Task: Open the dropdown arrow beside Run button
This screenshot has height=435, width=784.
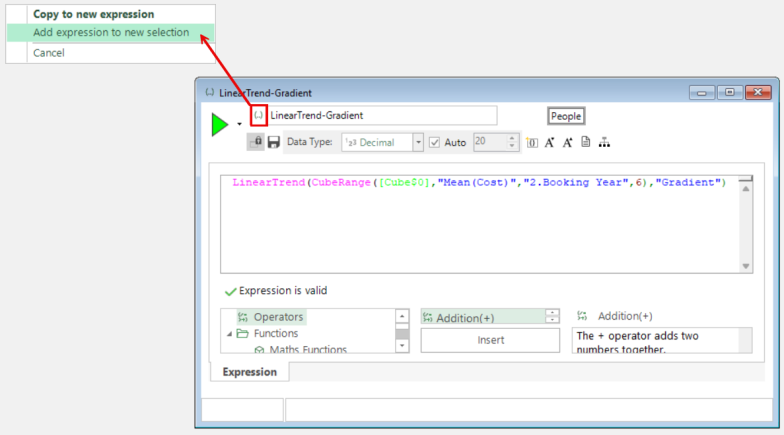Action: tap(239, 125)
